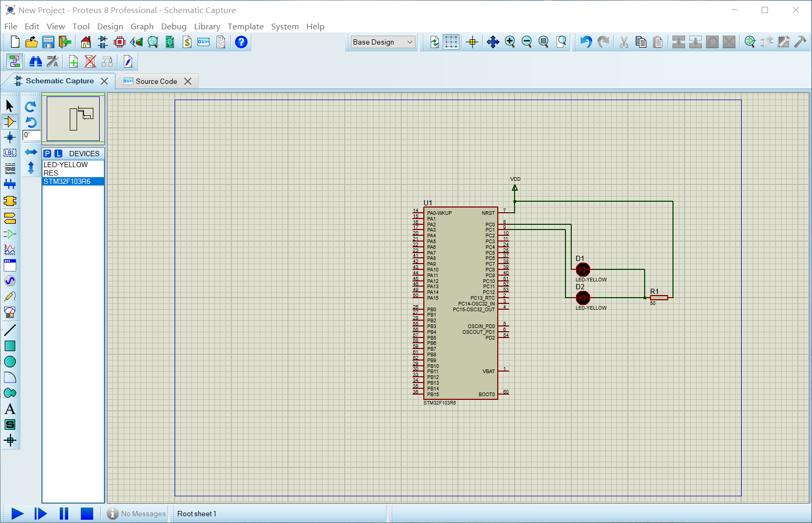Viewport: 812px width, 523px height.
Task: Pick the 2D line drawing tool
Action: point(9,330)
